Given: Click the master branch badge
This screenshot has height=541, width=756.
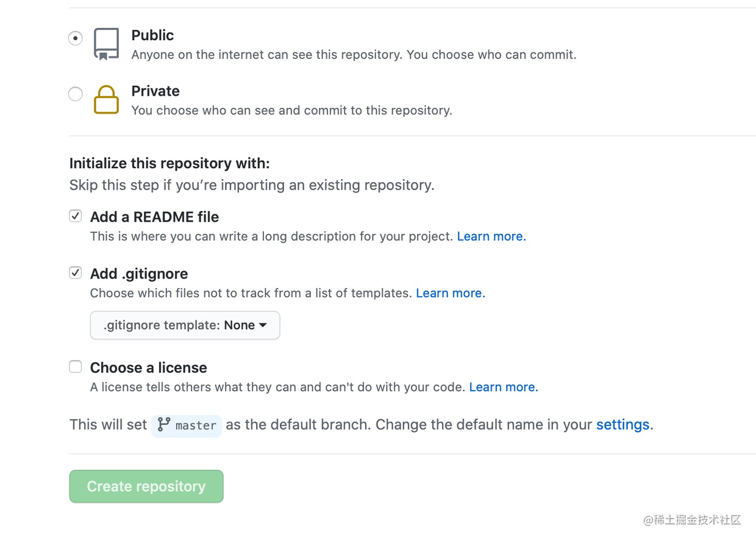Looking at the screenshot, I should pyautogui.click(x=187, y=426).
